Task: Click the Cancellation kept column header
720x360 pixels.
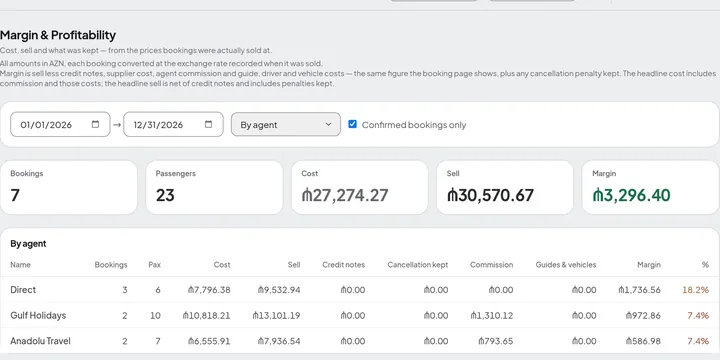Action: coord(418,265)
